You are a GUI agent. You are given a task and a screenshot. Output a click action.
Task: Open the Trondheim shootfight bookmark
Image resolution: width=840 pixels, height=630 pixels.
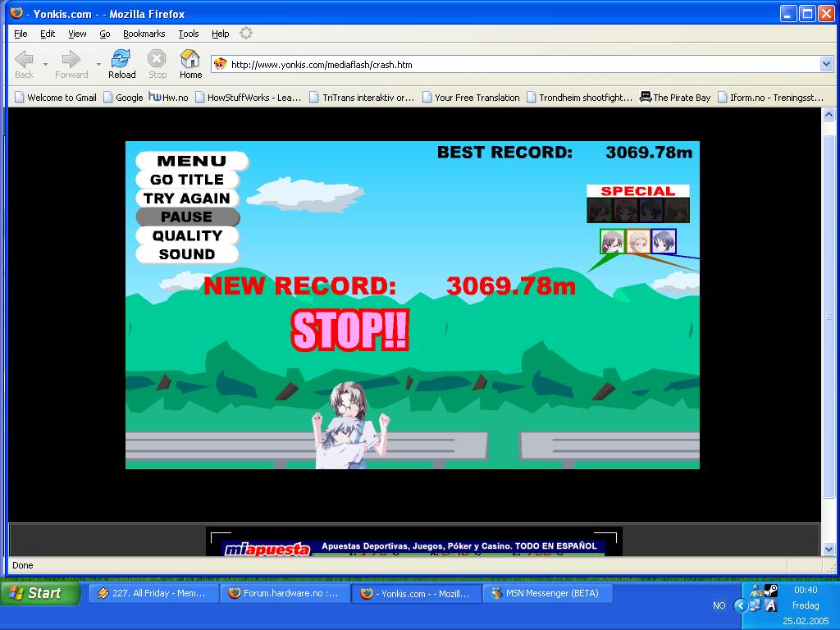(580, 98)
